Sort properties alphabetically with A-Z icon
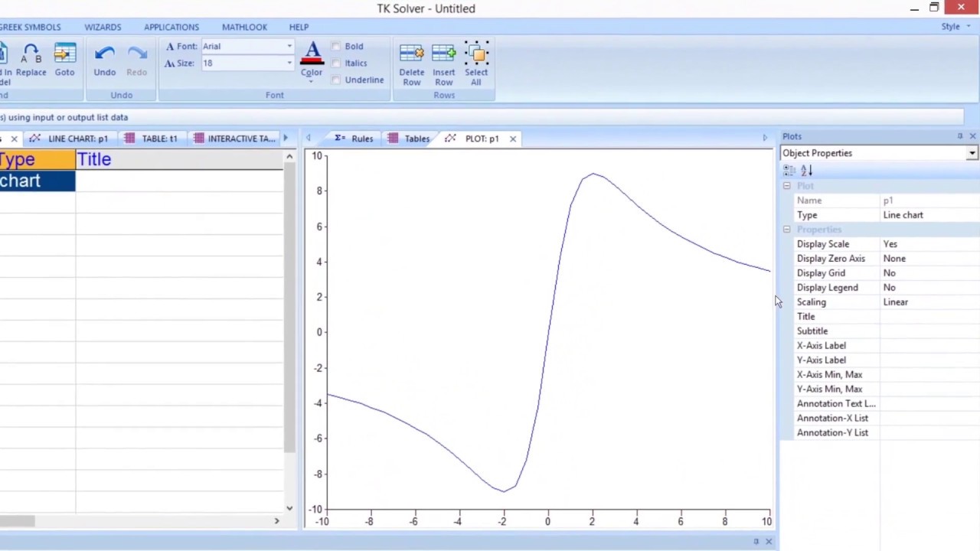The image size is (980, 551). 806,170
